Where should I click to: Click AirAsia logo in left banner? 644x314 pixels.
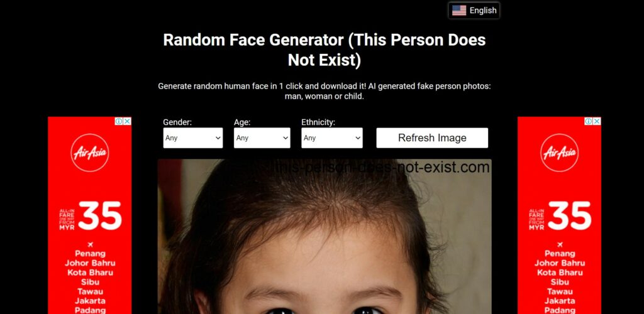89,153
